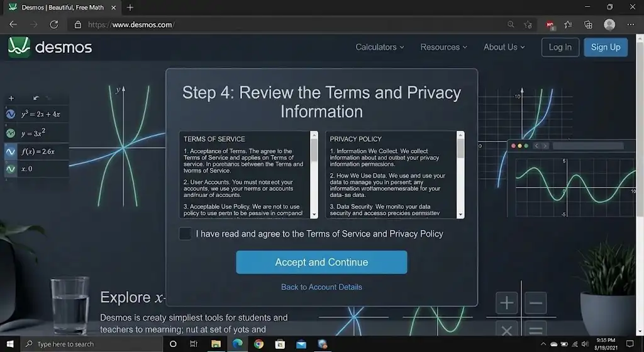Open the notification center icon
644x352 pixels.
click(630, 344)
